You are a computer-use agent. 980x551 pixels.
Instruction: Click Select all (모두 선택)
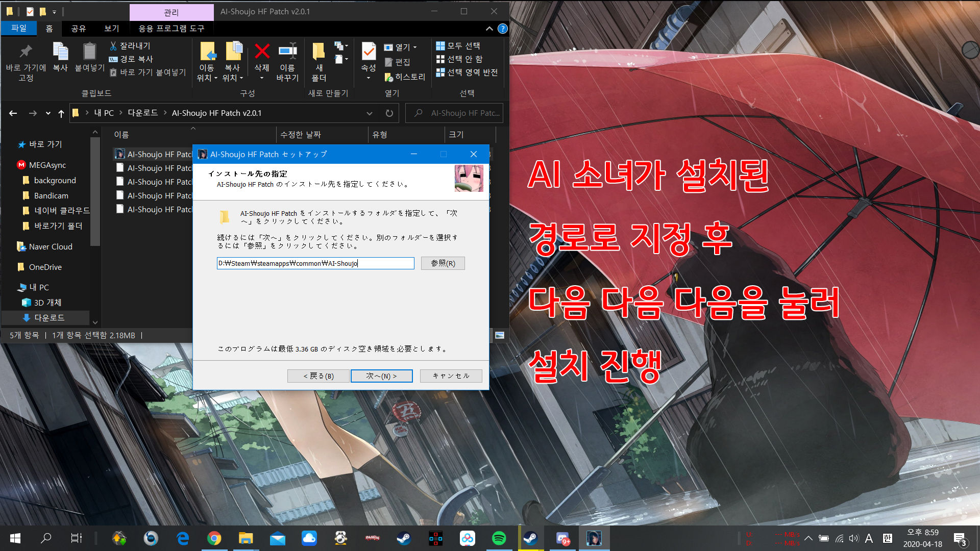[458, 46]
